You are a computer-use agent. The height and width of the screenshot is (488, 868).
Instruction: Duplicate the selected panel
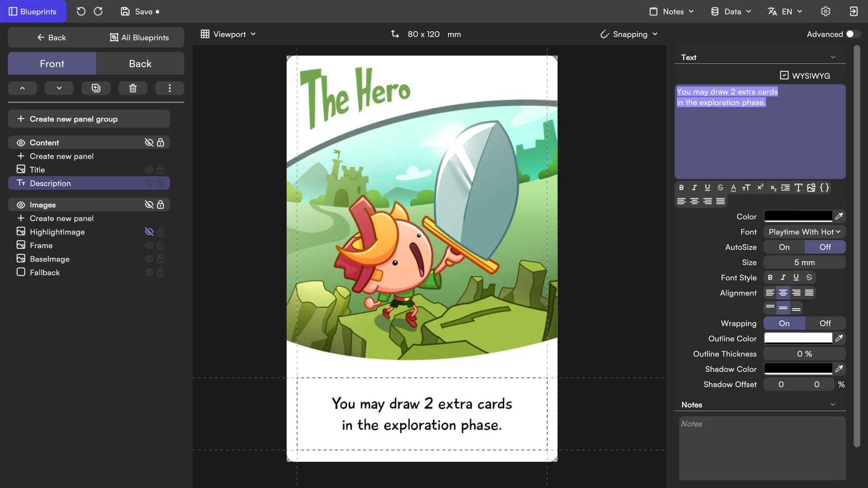coord(96,88)
